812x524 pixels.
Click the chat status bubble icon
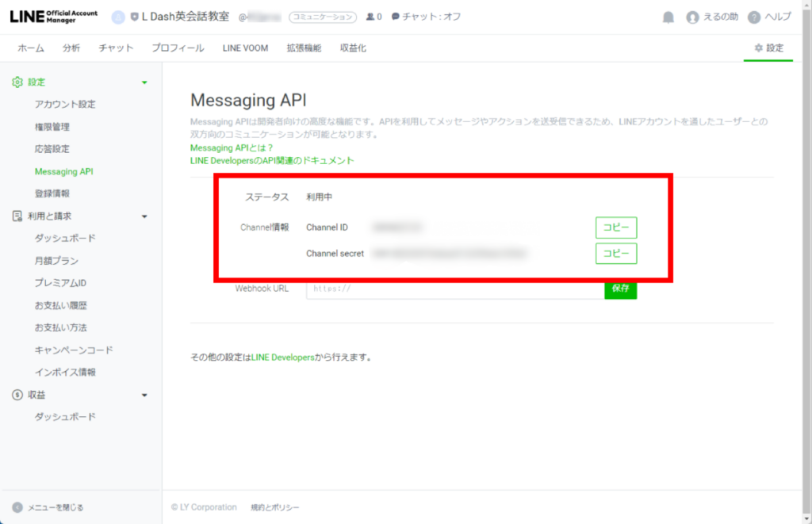click(x=395, y=17)
